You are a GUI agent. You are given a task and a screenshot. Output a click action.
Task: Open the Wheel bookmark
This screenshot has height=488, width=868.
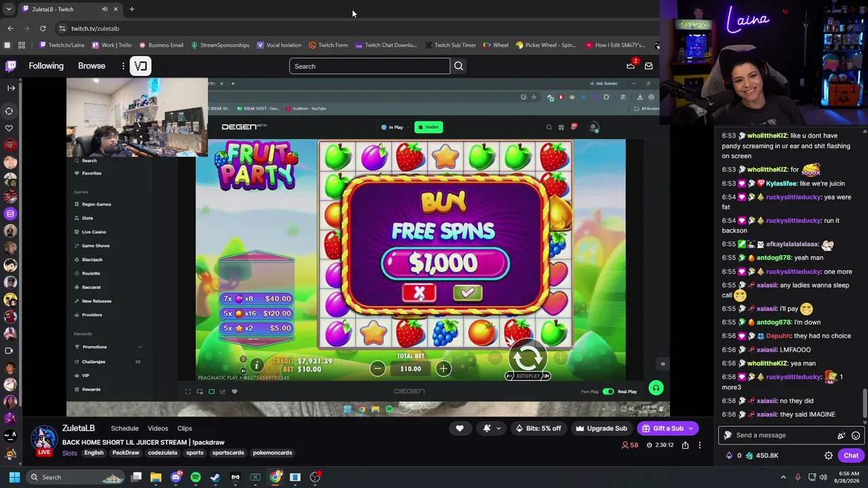(x=496, y=45)
